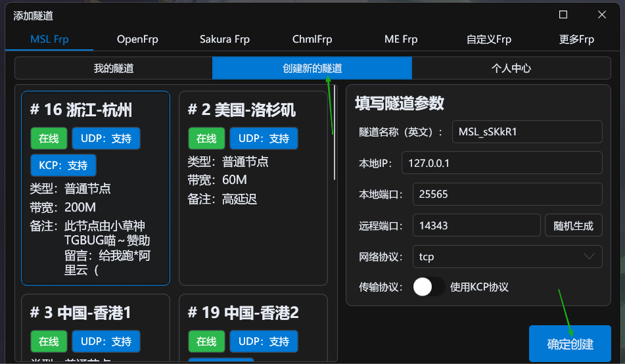Select the ChmlFrp tab
The height and width of the screenshot is (364, 625).
tap(313, 39)
